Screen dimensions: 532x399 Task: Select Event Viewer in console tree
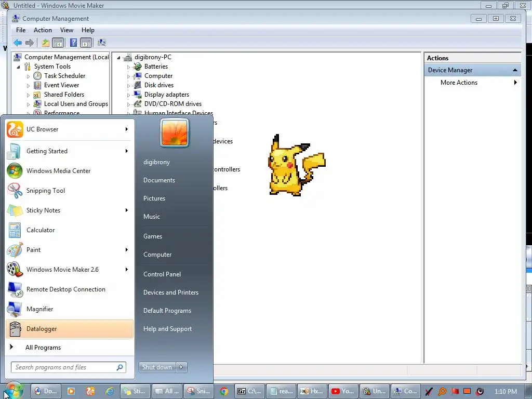pos(61,85)
